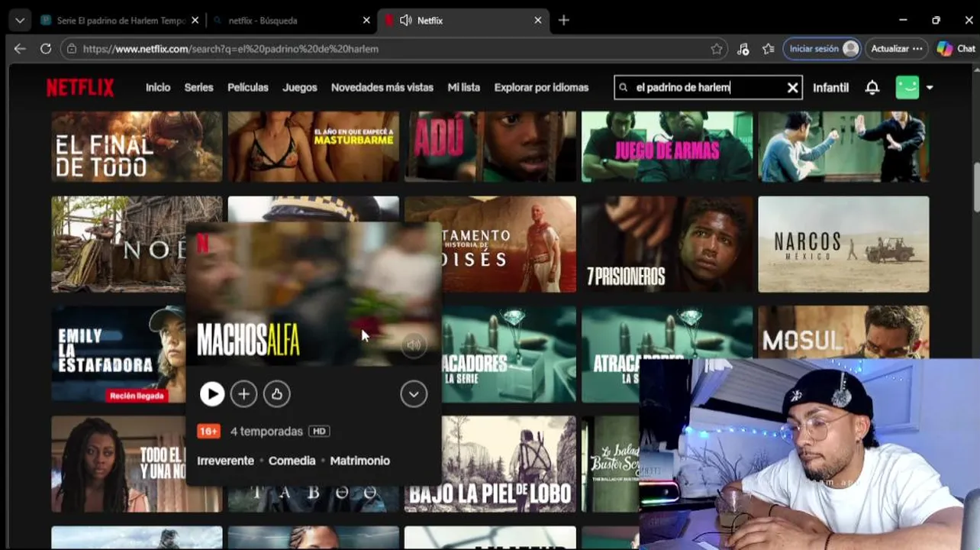The height and width of the screenshot is (550, 980).
Task: Open Mi lista
Action: pos(464,88)
